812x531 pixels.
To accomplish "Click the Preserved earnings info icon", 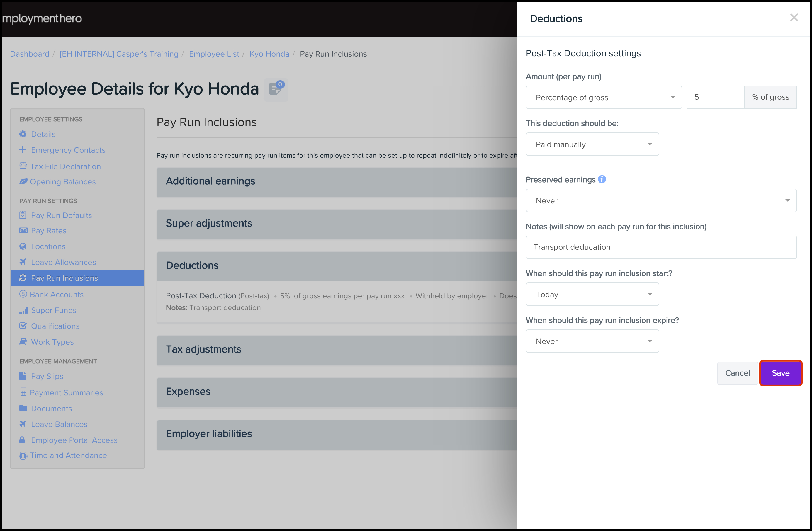I will pos(602,179).
